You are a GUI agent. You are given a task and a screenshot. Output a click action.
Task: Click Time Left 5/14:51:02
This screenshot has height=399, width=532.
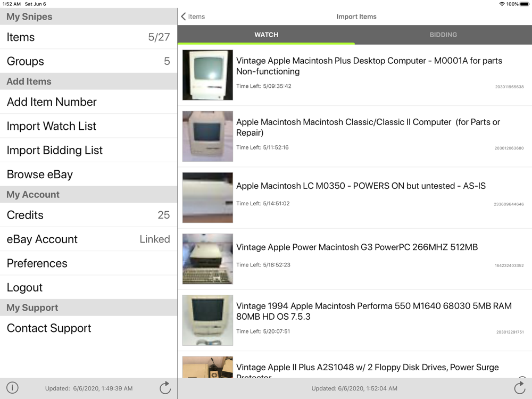pyautogui.click(x=263, y=204)
